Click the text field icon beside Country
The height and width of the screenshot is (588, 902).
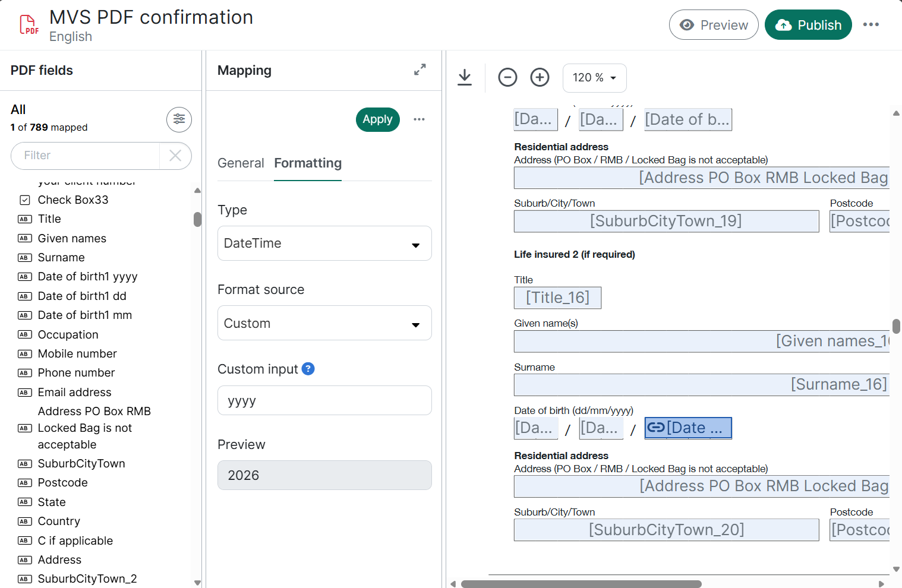25,521
